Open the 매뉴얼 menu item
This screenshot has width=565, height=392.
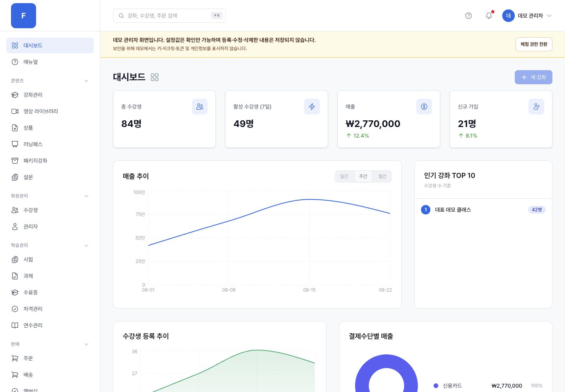click(x=50, y=62)
